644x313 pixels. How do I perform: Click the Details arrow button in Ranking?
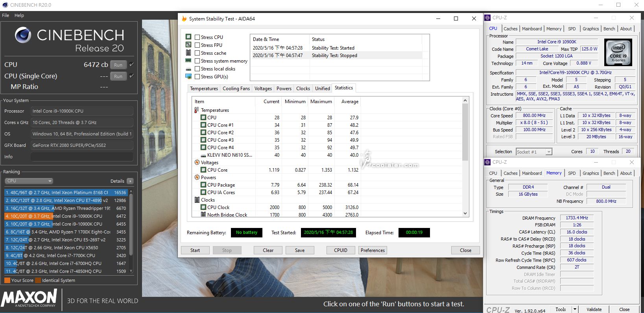tap(130, 181)
